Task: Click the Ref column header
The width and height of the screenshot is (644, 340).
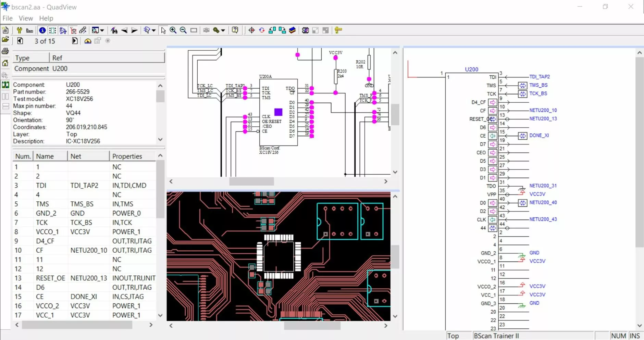Action: tap(107, 58)
